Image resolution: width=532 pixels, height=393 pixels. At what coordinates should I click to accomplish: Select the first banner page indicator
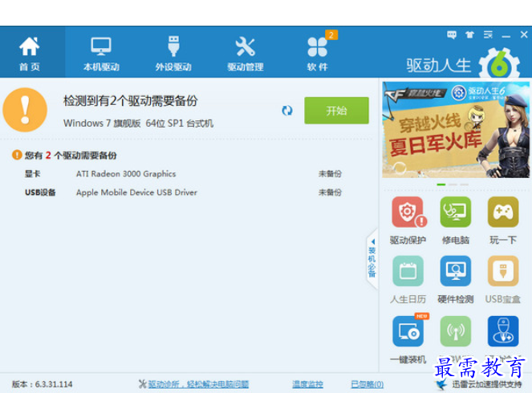click(441, 184)
